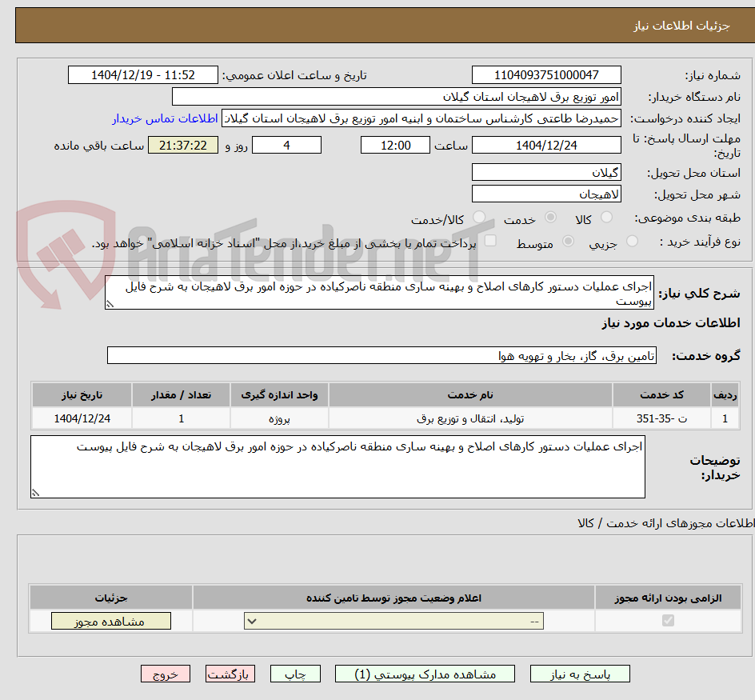Image resolution: width=755 pixels, height=700 pixels.
Task: Click the چاپ print button
Action: pos(295,674)
